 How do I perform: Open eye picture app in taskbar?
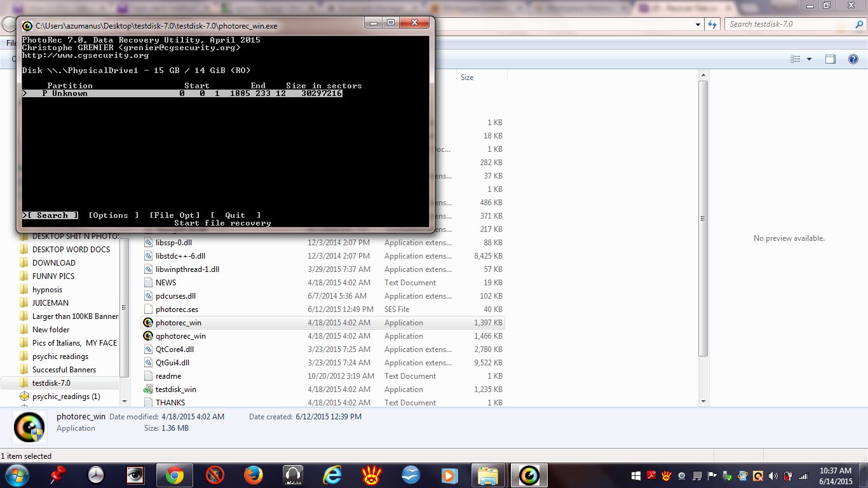[x=135, y=475]
